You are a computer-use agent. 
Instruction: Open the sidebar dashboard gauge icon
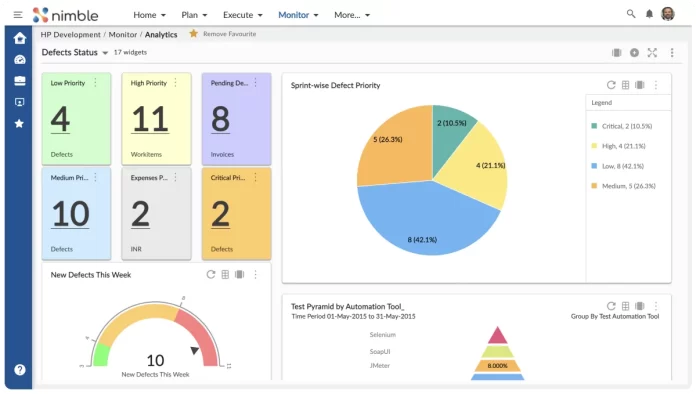[x=20, y=60]
